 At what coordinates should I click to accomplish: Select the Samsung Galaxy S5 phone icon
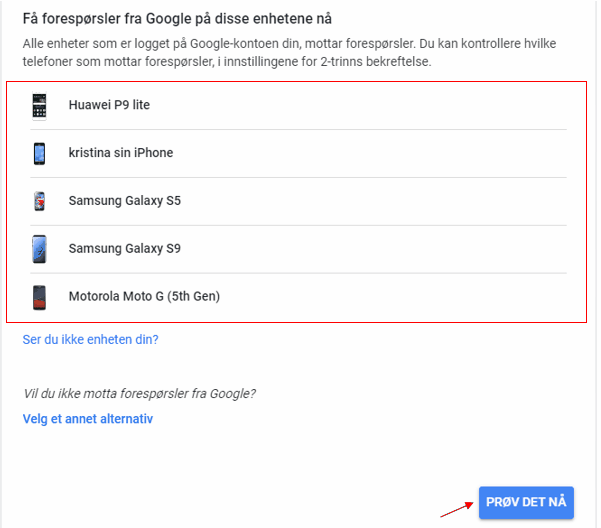tap(39, 201)
